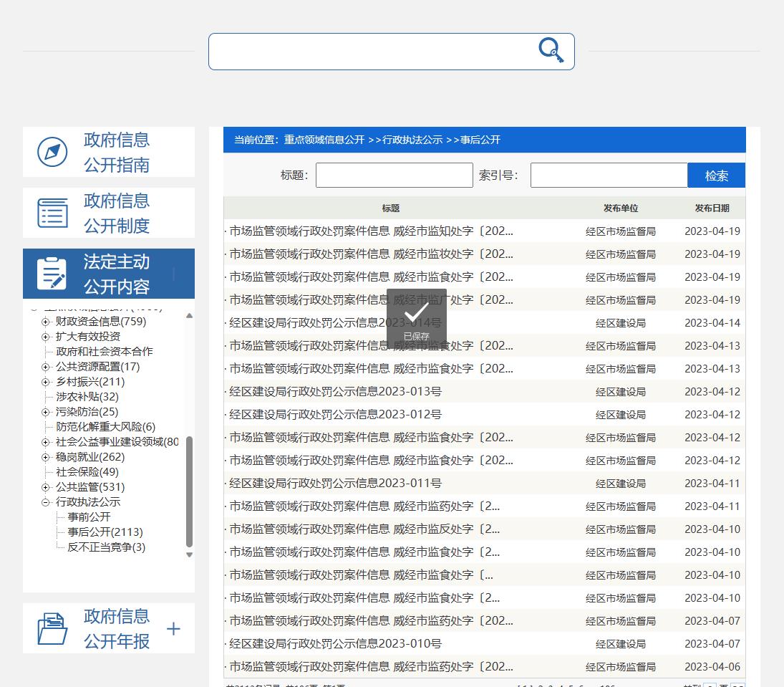This screenshot has width=784, height=687.
Task: Open the 政府信息公开制度 menu item
Action: pyautogui.click(x=116, y=213)
